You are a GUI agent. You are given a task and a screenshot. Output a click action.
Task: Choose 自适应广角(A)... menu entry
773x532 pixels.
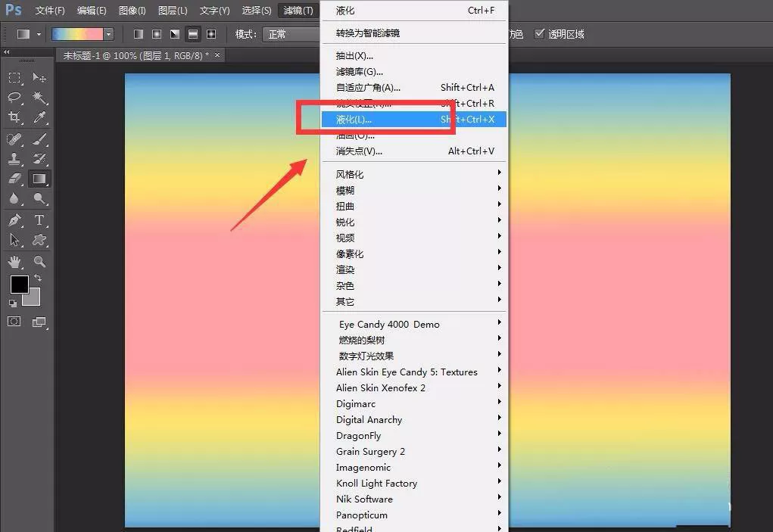click(414, 87)
